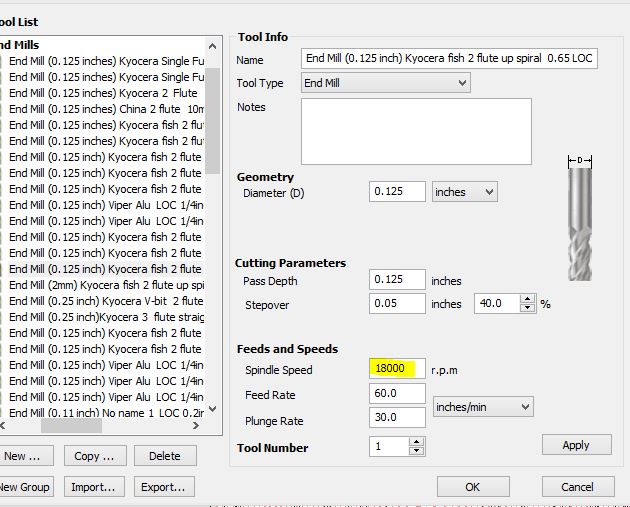Click the Delete tool button
This screenshot has height=507, width=630.
pos(165,456)
